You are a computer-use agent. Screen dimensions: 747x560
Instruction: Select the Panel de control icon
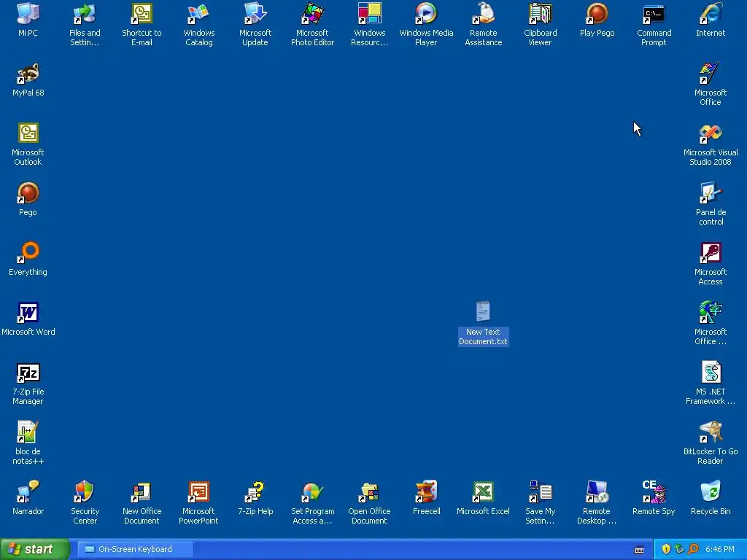tap(711, 192)
